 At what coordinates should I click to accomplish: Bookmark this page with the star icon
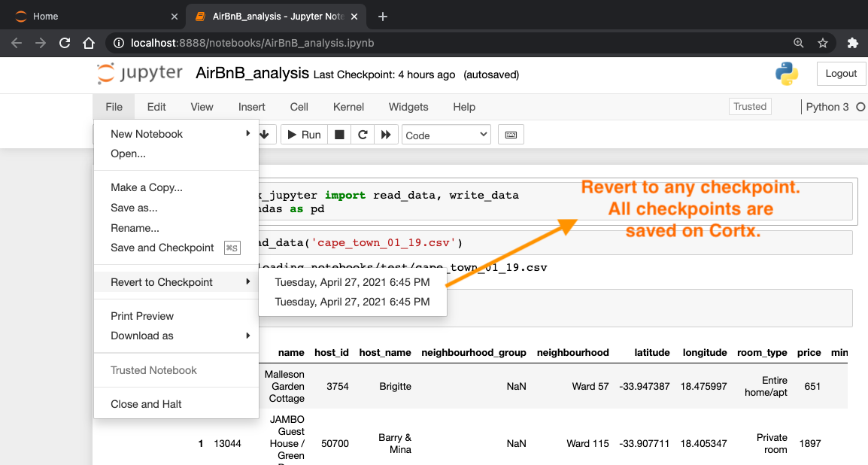click(x=823, y=43)
